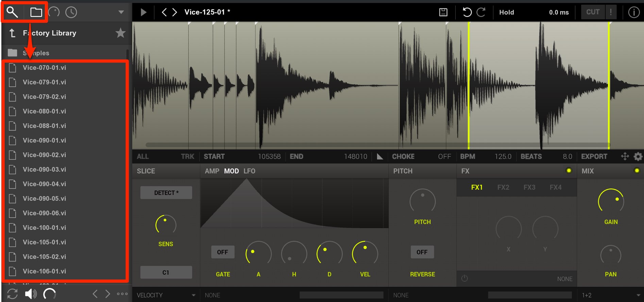Load next preset with right chevron
The image size is (644, 302).
[x=175, y=12]
